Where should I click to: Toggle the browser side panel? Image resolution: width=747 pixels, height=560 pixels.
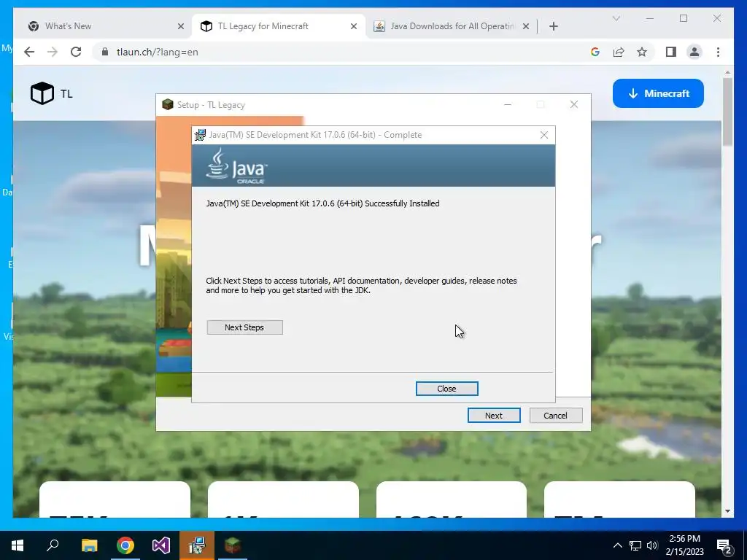671,52
